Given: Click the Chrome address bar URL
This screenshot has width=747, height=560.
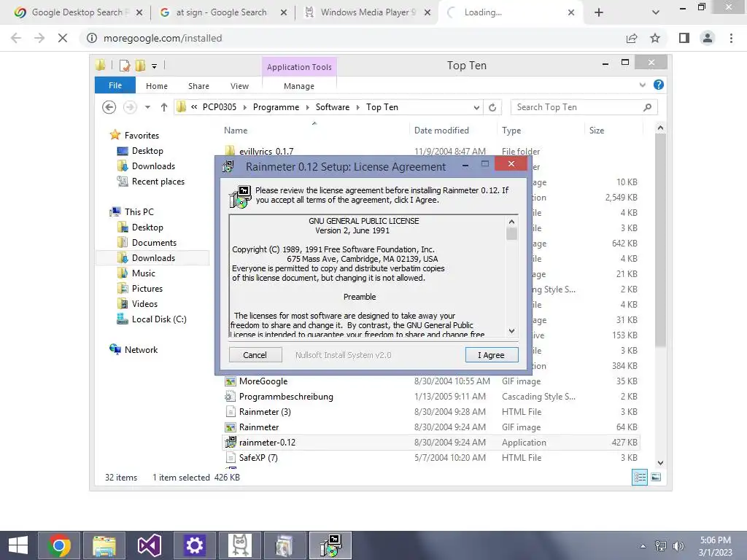Looking at the screenshot, I should coord(163,38).
